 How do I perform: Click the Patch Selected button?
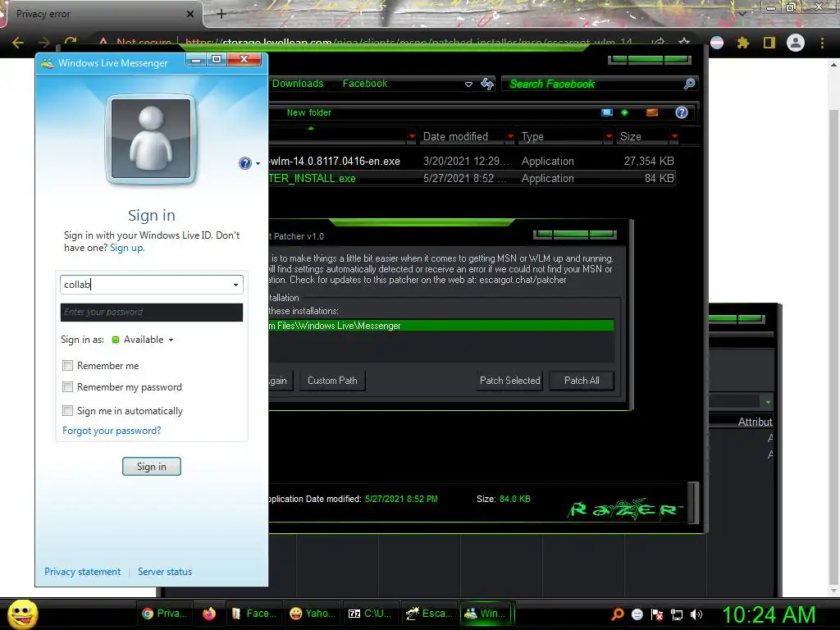509,381
